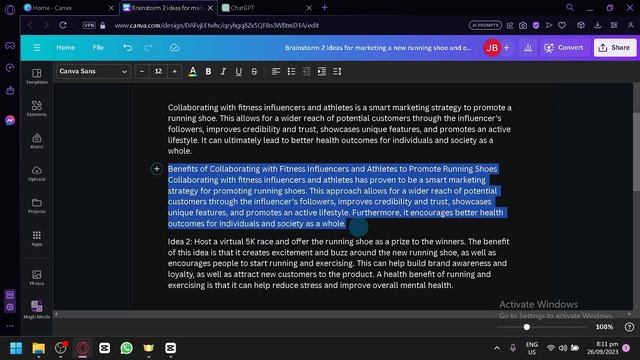640x360 pixels.
Task: Open browser search tabs magnifier
Action: click(570, 7)
